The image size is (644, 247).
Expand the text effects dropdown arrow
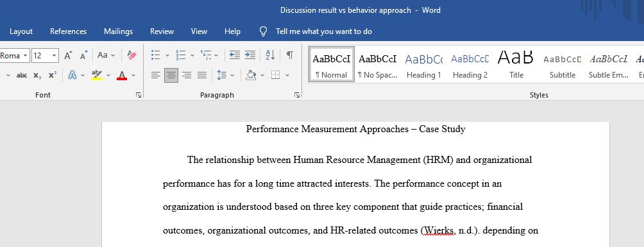coord(83,76)
